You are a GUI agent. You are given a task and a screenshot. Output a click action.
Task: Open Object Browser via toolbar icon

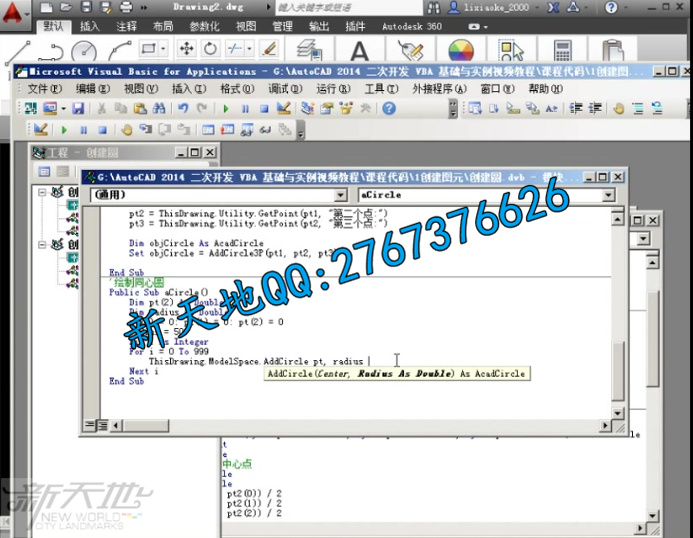click(346, 108)
